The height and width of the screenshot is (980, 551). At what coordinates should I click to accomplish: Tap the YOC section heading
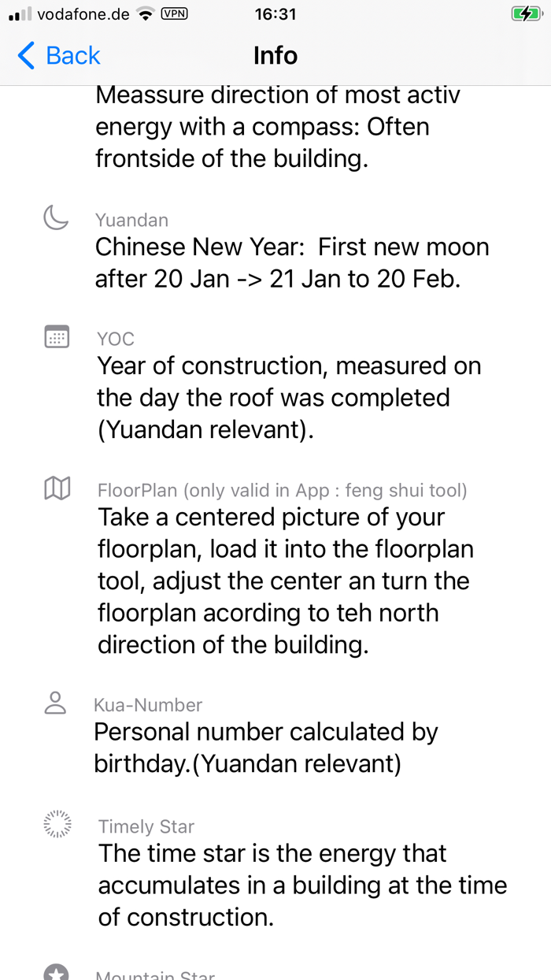coord(115,339)
